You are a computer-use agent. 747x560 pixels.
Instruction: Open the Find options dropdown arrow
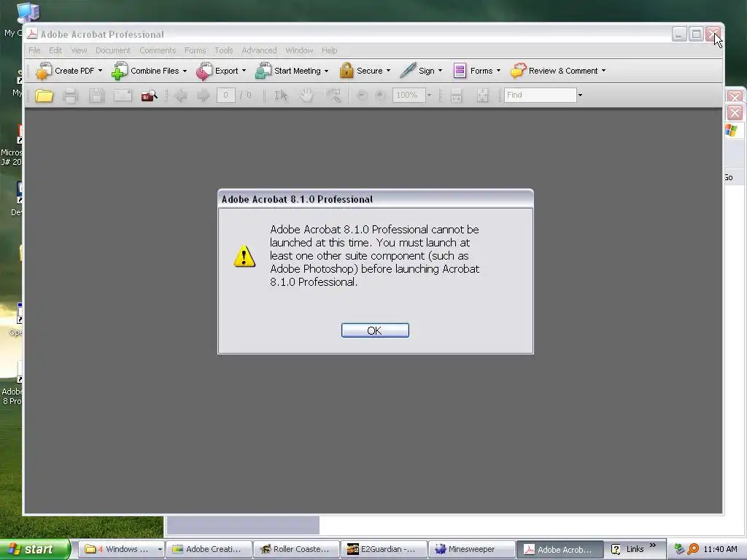pyautogui.click(x=580, y=96)
